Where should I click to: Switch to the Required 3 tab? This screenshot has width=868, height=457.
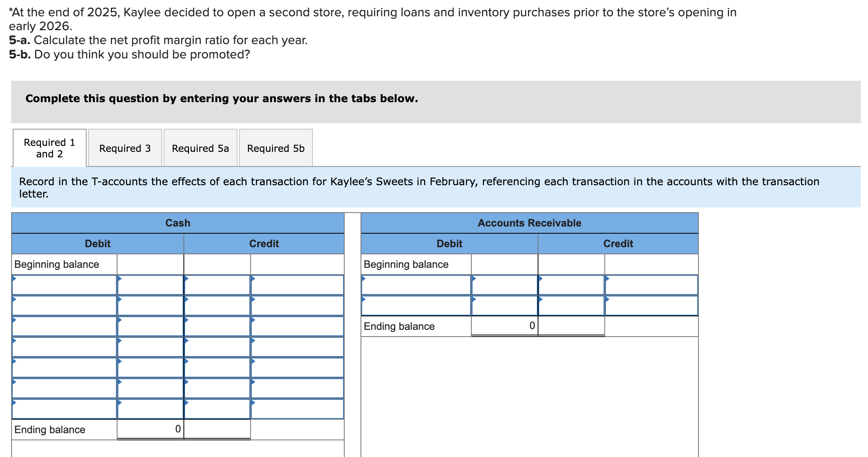[x=125, y=148]
